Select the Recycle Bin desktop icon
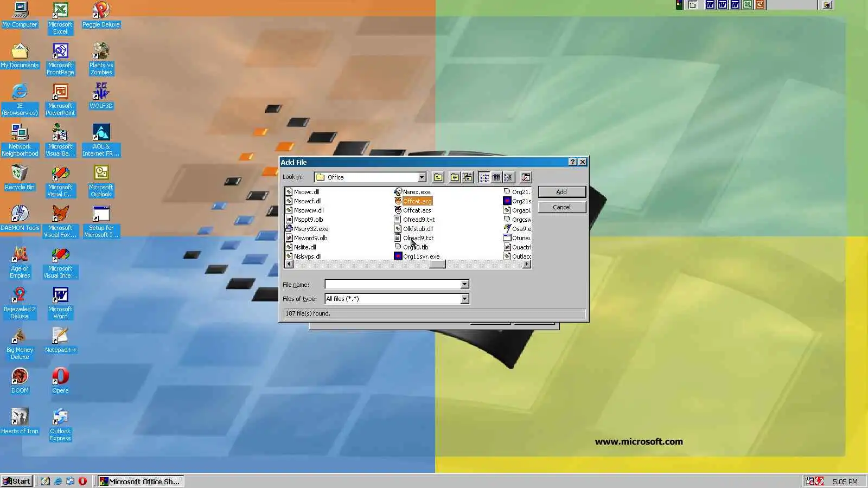Viewport: 868px width, 488px height. click(20, 178)
